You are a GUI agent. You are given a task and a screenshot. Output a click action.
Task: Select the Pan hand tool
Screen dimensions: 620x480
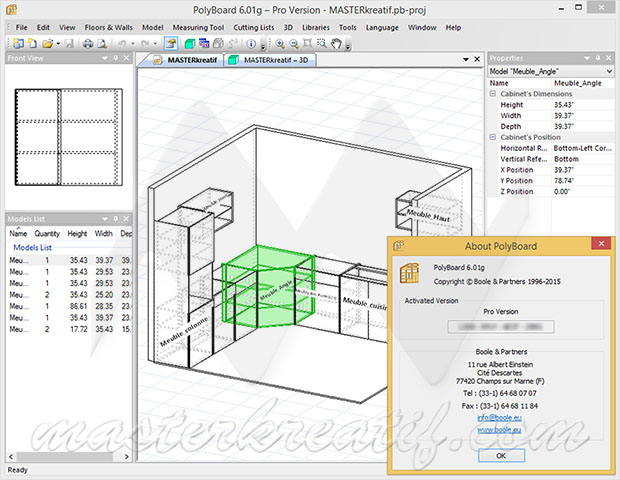point(336,43)
